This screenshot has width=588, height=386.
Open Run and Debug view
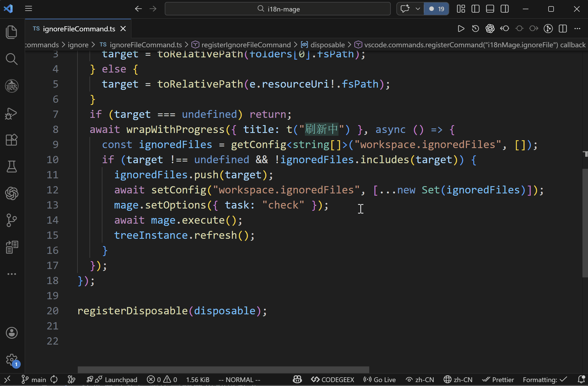(x=11, y=113)
